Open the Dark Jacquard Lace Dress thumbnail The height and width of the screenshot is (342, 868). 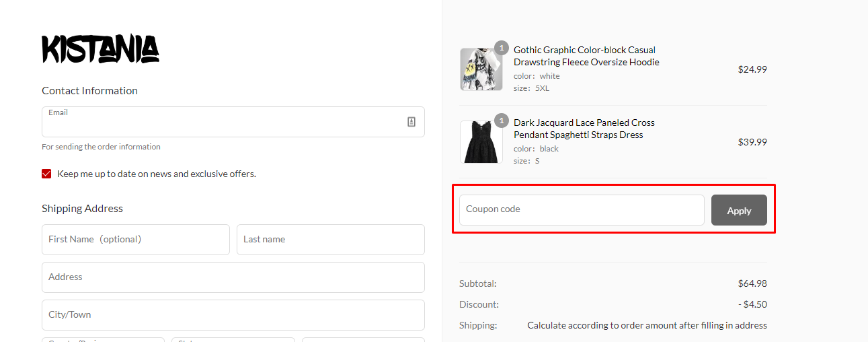tap(481, 142)
